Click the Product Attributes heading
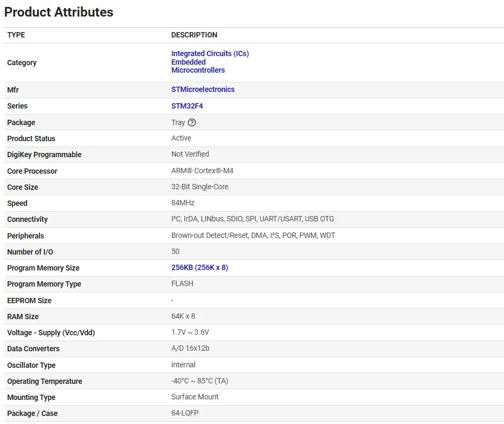The height and width of the screenshot is (424, 504). pos(59,12)
